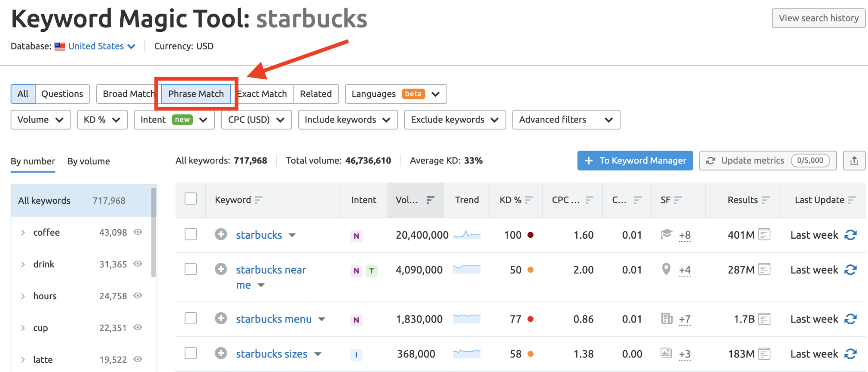This screenshot has width=868, height=372.
Task: Toggle eye icon for hours group
Action: [138, 295]
